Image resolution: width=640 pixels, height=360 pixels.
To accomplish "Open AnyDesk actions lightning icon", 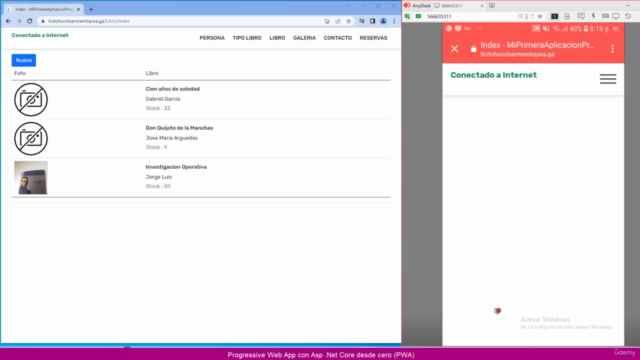I will click(x=593, y=16).
